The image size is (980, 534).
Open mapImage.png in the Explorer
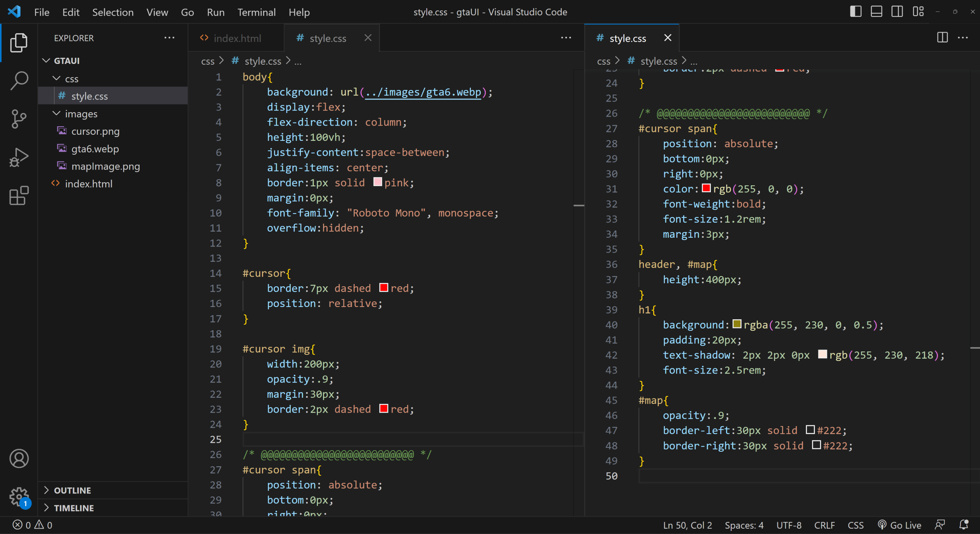[106, 166]
